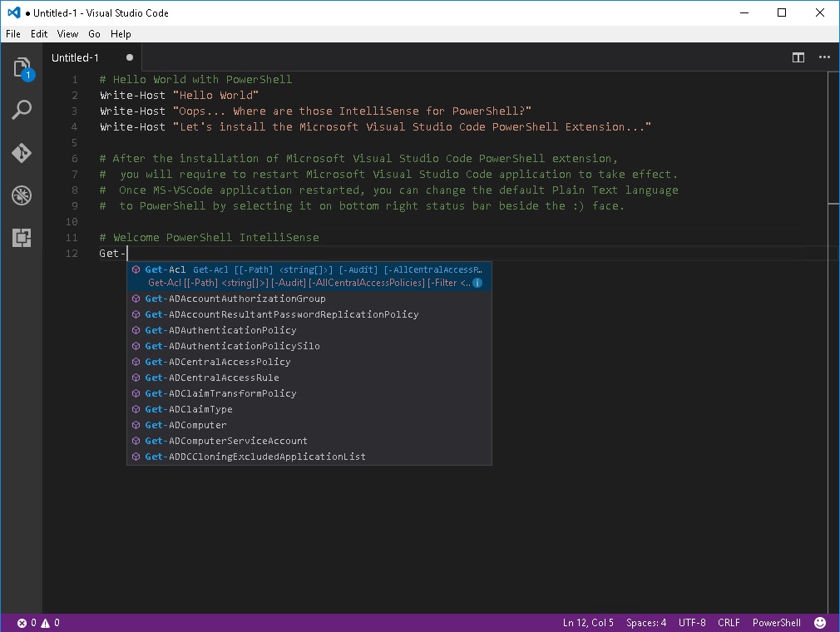Open the View menu
Viewport: 840px width, 632px height.
click(67, 34)
